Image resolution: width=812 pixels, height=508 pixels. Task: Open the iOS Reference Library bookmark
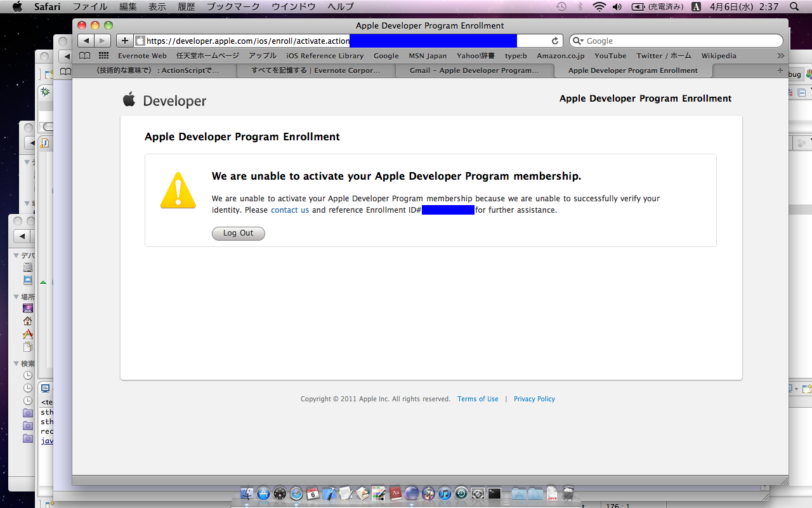click(x=325, y=56)
